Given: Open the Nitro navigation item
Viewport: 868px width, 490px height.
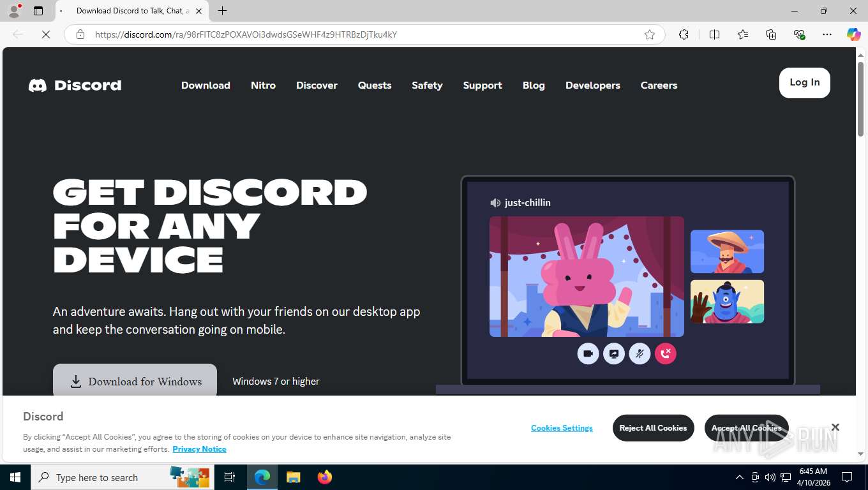Looking at the screenshot, I should [263, 85].
